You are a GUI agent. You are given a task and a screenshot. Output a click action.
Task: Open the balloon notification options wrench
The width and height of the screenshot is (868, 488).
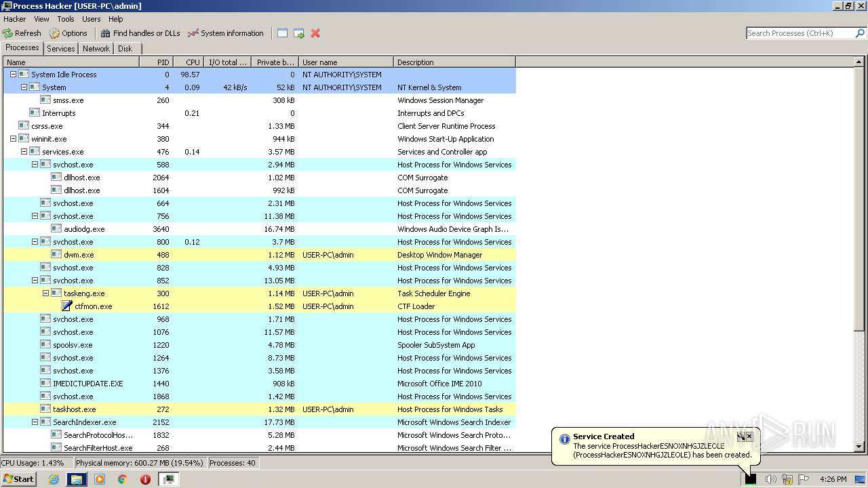[741, 436]
